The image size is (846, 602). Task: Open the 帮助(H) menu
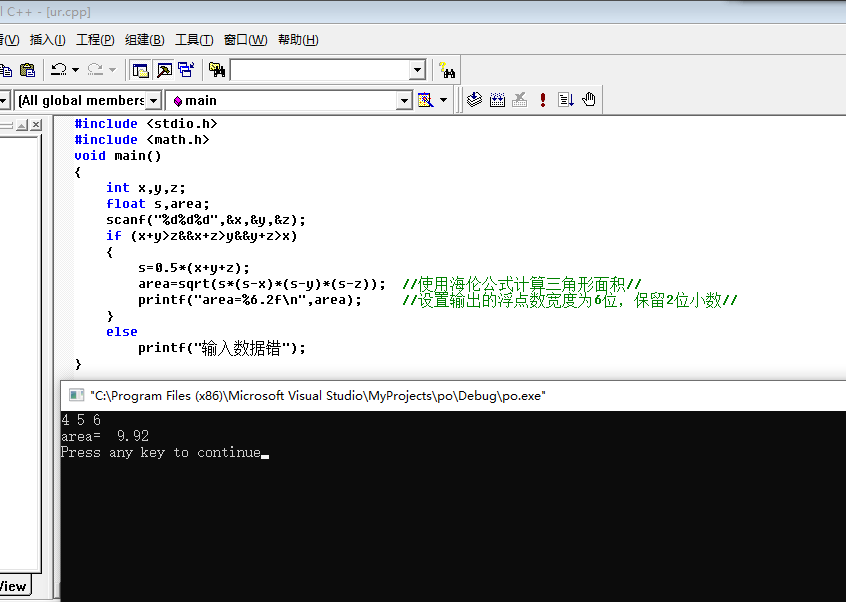point(298,39)
